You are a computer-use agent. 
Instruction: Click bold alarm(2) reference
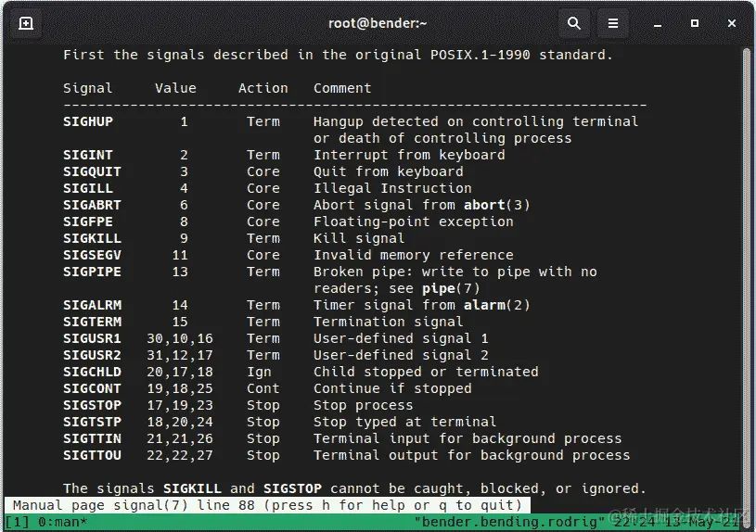(x=496, y=305)
